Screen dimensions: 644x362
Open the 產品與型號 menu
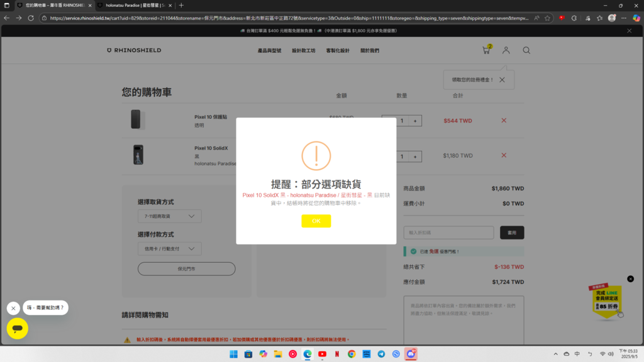point(269,50)
